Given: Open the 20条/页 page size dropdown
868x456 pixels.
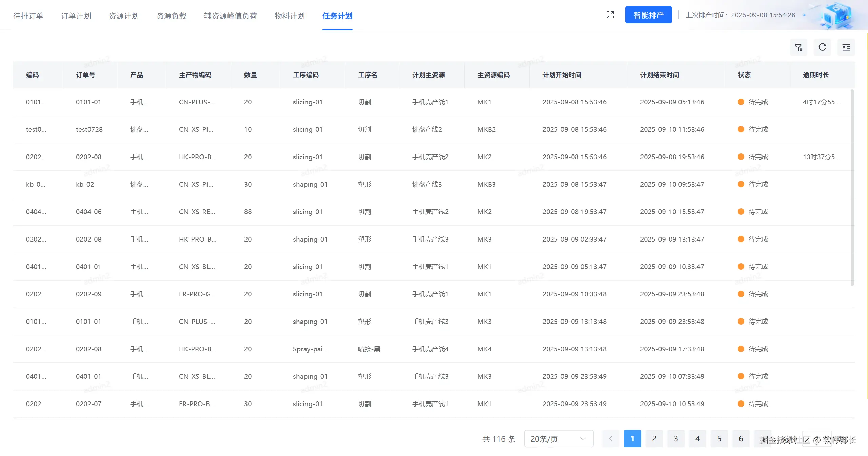Looking at the screenshot, I should (x=558, y=439).
